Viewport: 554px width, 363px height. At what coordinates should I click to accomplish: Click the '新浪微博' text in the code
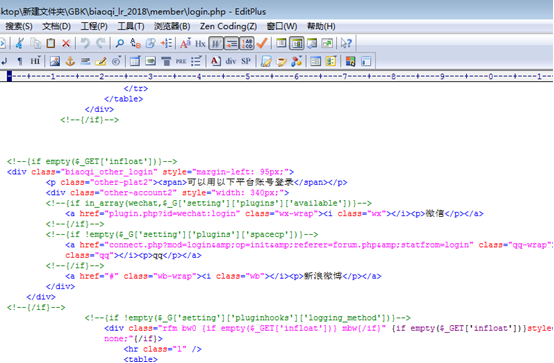[x=323, y=276]
